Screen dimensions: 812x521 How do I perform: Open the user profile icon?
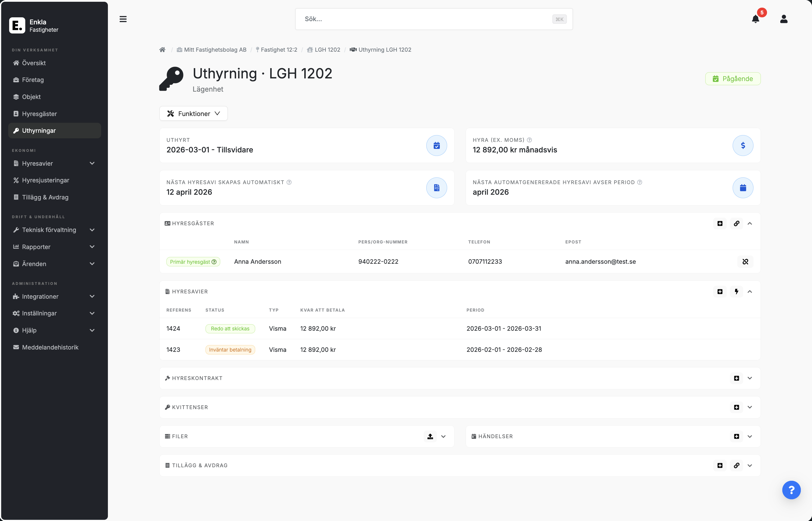tap(783, 19)
